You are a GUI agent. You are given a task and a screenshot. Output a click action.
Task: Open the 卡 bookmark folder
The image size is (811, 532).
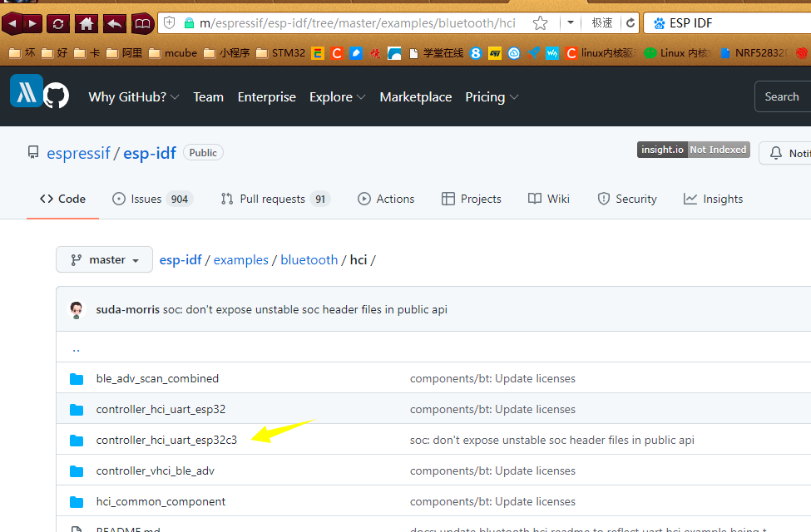(87, 52)
